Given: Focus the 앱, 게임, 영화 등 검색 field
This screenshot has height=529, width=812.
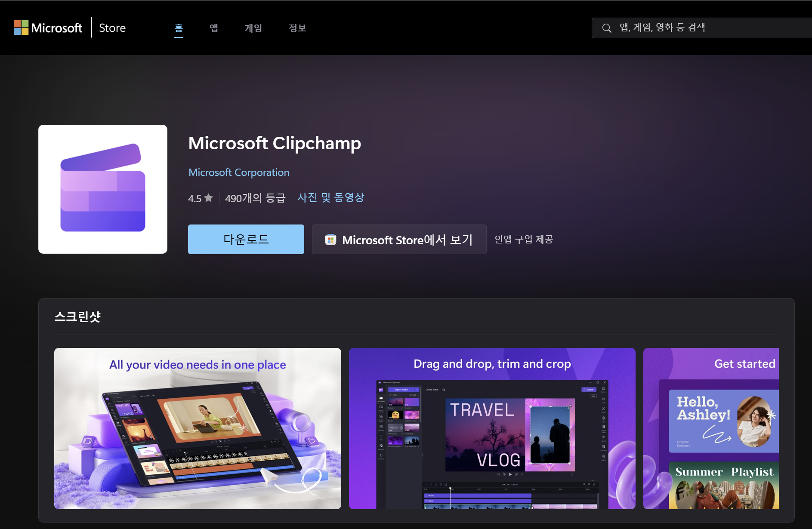Looking at the screenshot, I should click(701, 28).
